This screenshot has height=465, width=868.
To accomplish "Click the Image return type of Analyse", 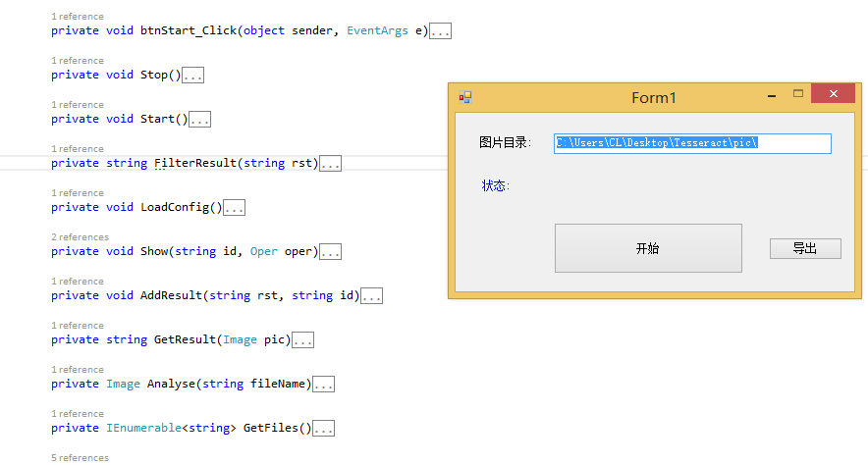I will click(123, 384).
